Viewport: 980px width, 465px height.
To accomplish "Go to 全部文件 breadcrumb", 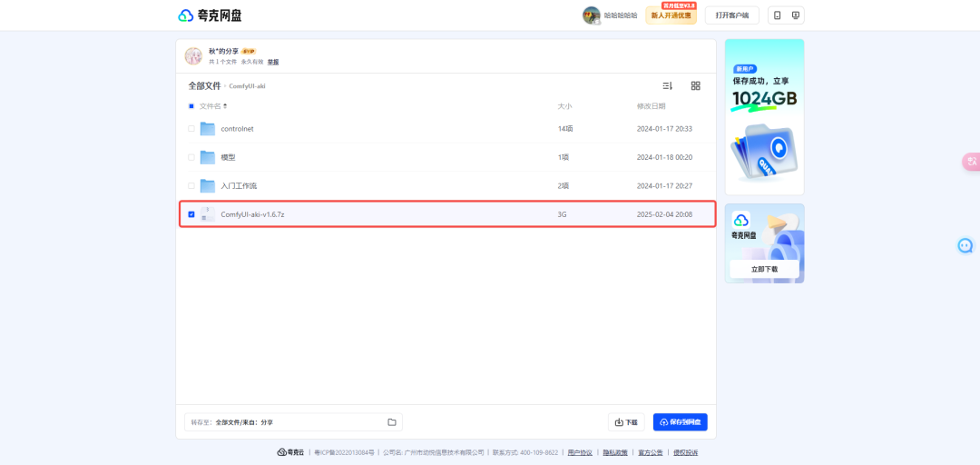I will click(x=204, y=85).
